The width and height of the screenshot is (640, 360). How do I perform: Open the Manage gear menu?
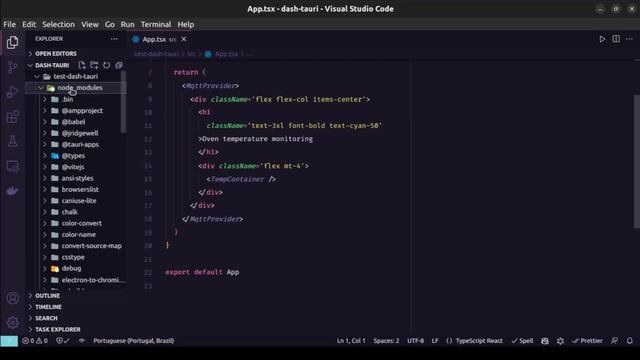[x=13, y=323]
